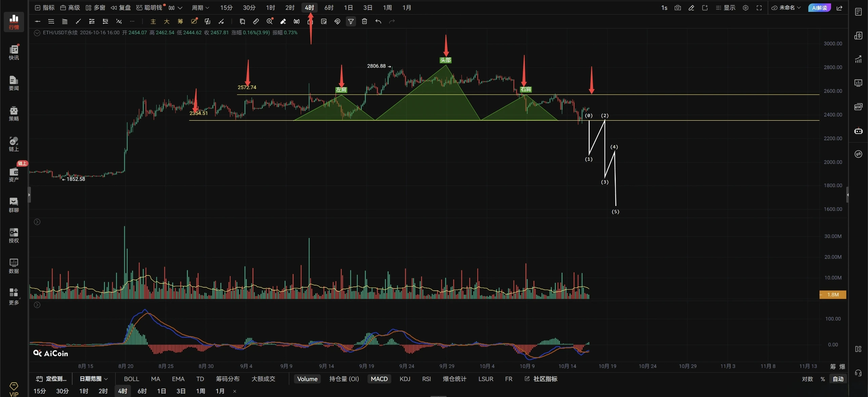
Task: Select the ruler measure tool
Action: coord(256,21)
